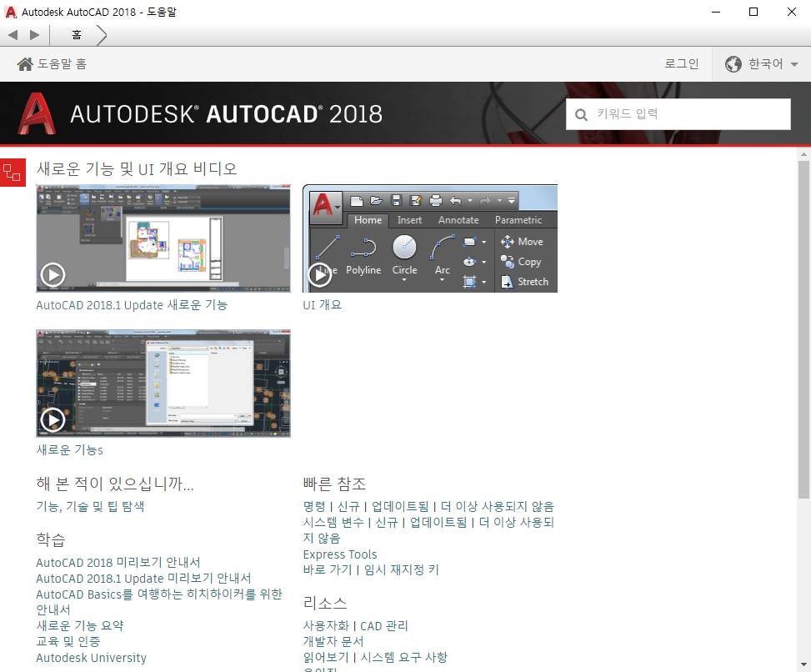The width and height of the screenshot is (811, 672).
Task: Open the 읽어보기 link
Action: pyautogui.click(x=326, y=658)
